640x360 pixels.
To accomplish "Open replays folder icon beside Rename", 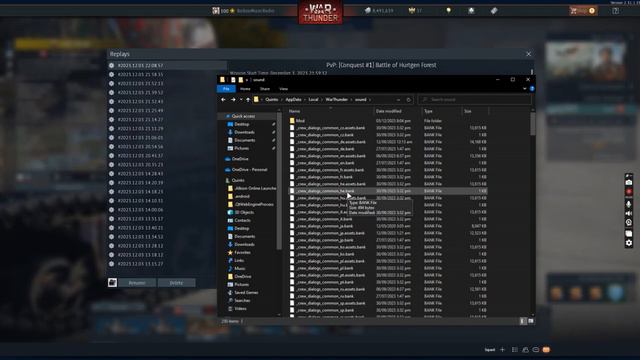I will [x=112, y=283].
